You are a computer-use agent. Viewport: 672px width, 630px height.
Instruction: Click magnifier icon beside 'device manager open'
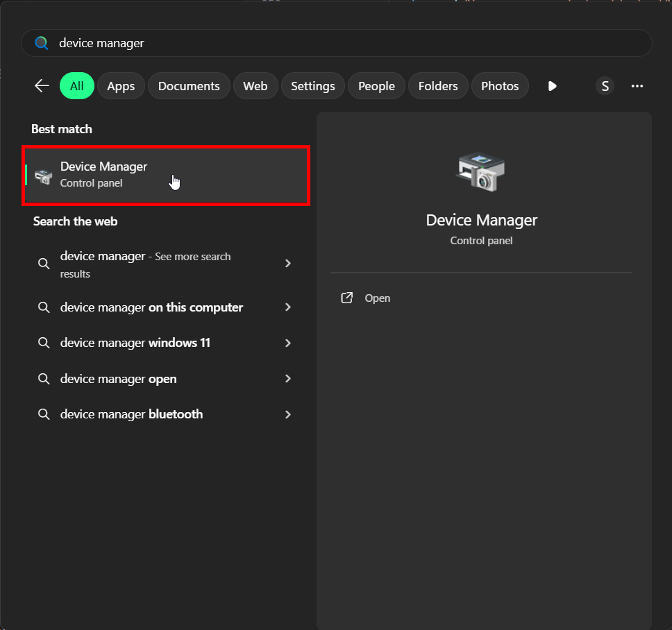pyautogui.click(x=44, y=379)
